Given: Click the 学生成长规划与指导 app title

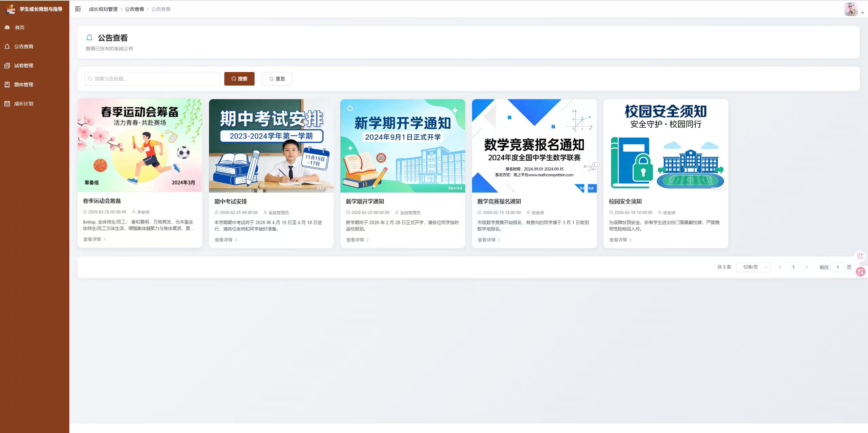Looking at the screenshot, I should [x=41, y=9].
